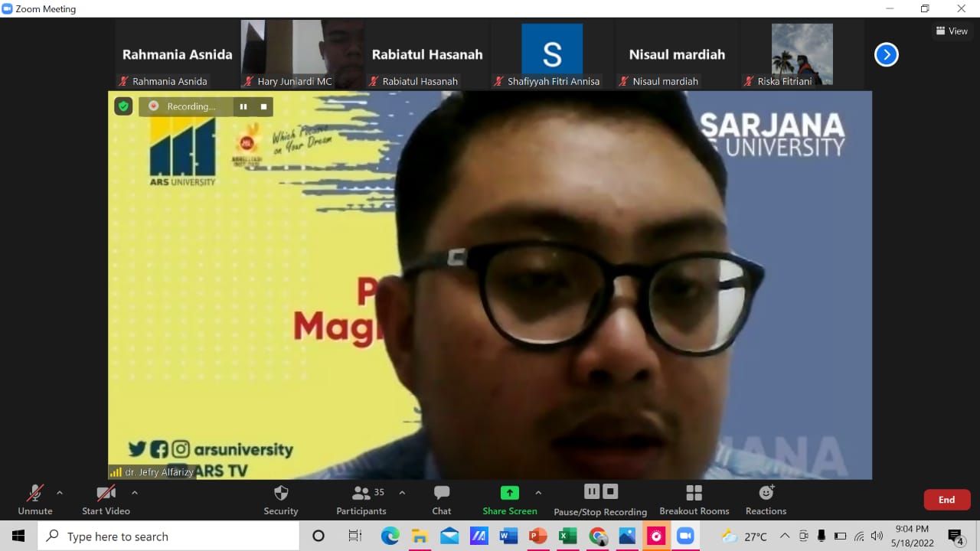Click the red End meeting button
The image size is (980, 551).
(x=947, y=500)
